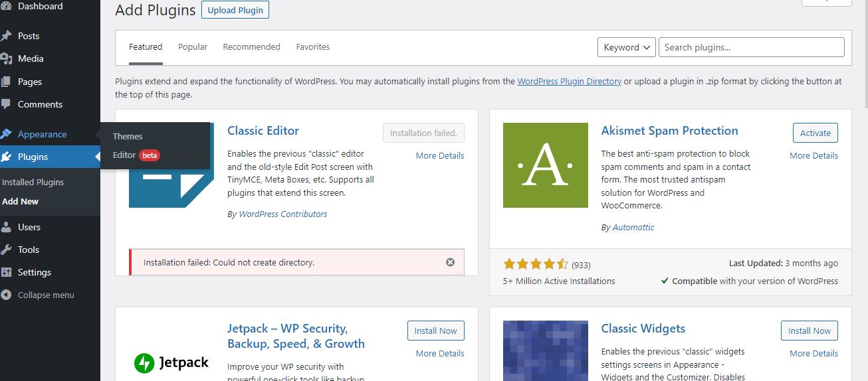The height and width of the screenshot is (381, 868).
Task: Click the Appearance paintbrush icon
Action: (x=6, y=134)
